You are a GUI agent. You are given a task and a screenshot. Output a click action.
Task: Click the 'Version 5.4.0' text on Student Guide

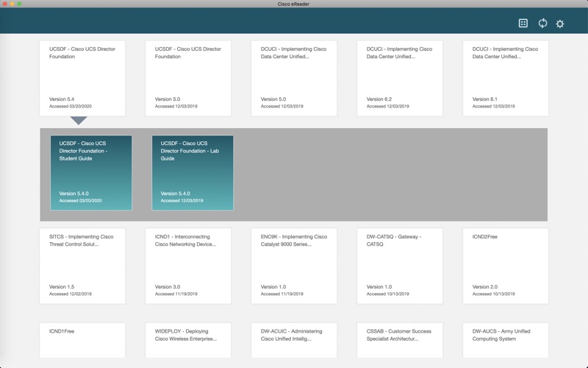click(74, 194)
